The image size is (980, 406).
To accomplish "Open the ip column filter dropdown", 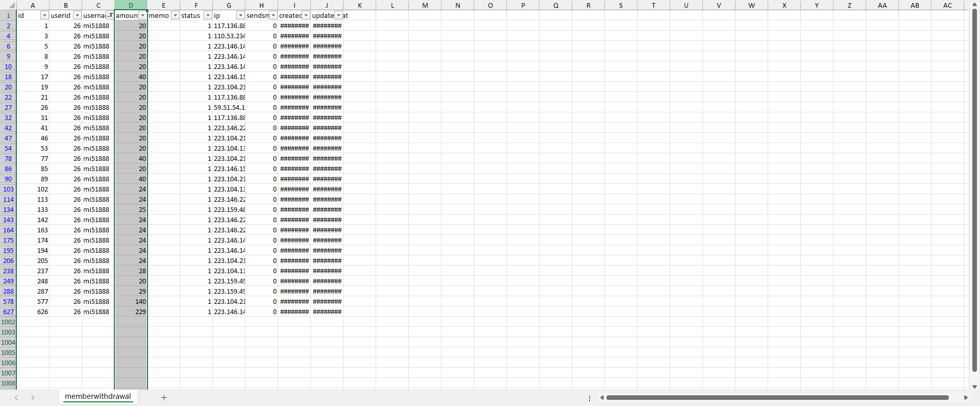I will (x=240, y=15).
